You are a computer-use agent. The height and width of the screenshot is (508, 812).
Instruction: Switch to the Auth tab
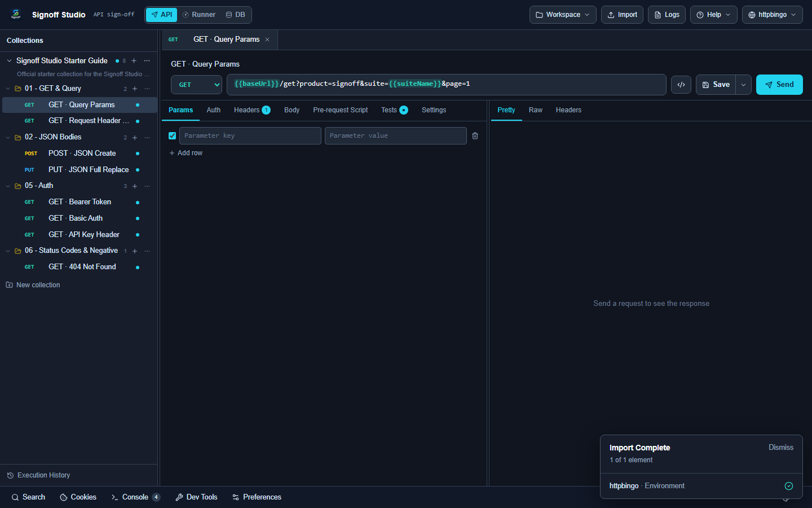(214, 110)
